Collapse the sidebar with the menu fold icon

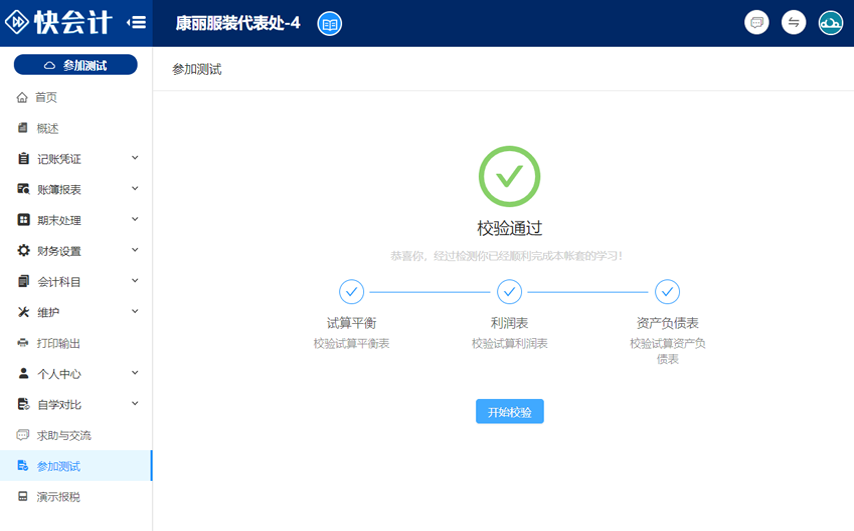pyautogui.click(x=137, y=22)
